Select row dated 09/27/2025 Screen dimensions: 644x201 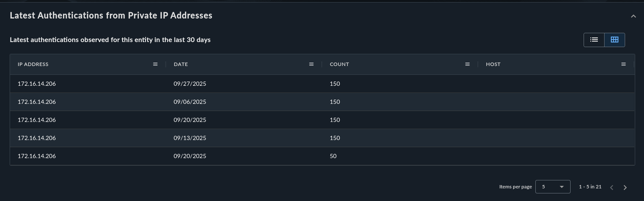[190, 84]
